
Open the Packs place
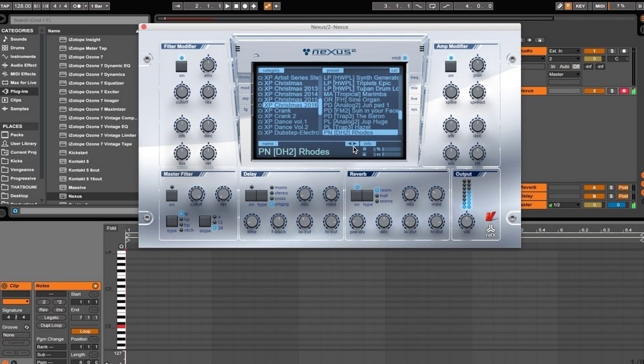pyautogui.click(x=17, y=135)
